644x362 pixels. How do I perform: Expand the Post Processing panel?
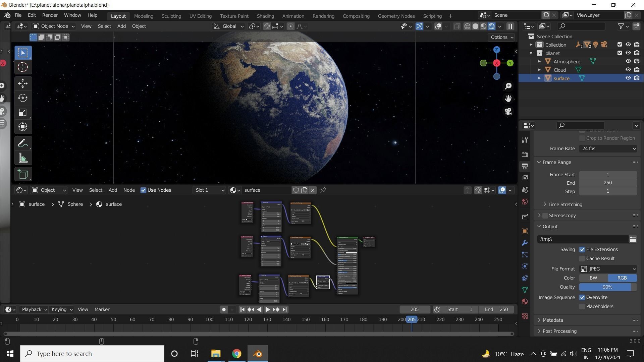(559, 331)
